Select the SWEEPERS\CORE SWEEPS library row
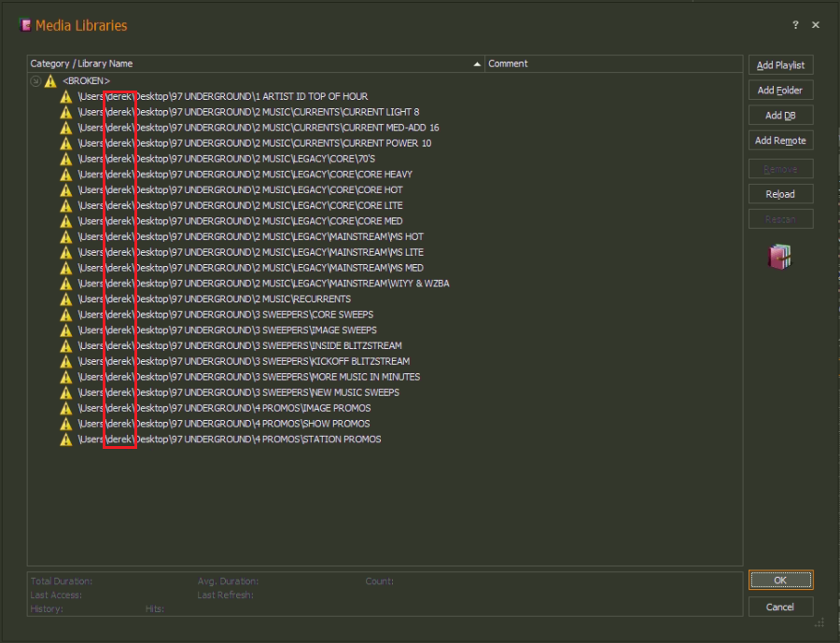 pos(226,314)
